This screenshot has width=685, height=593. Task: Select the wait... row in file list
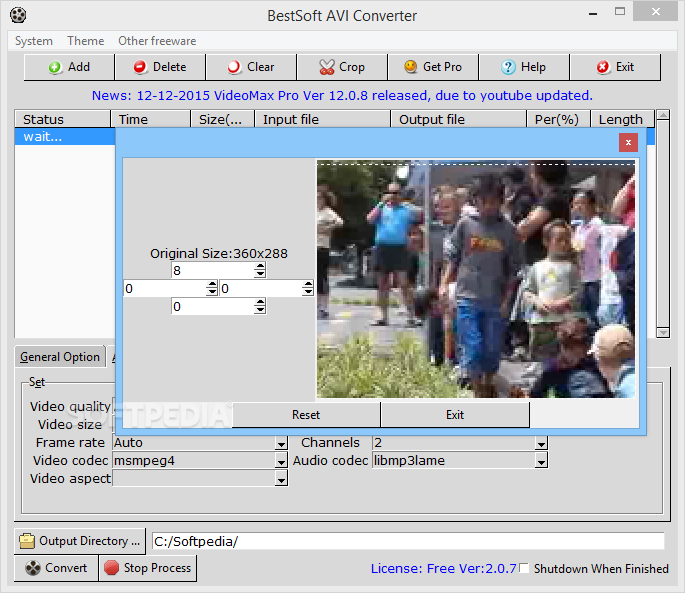coord(65,136)
